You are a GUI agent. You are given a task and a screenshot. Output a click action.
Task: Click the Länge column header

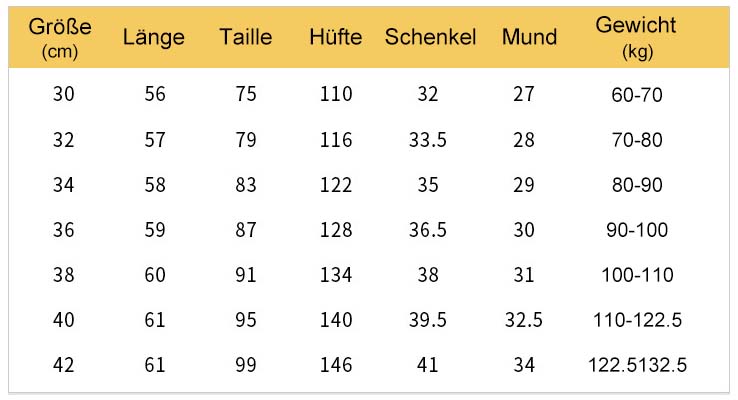point(153,37)
